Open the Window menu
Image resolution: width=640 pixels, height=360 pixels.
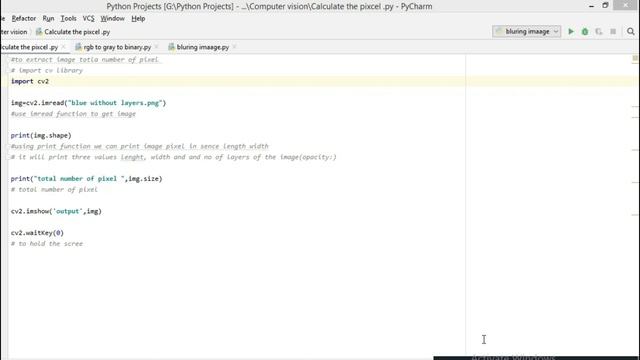pyautogui.click(x=112, y=18)
